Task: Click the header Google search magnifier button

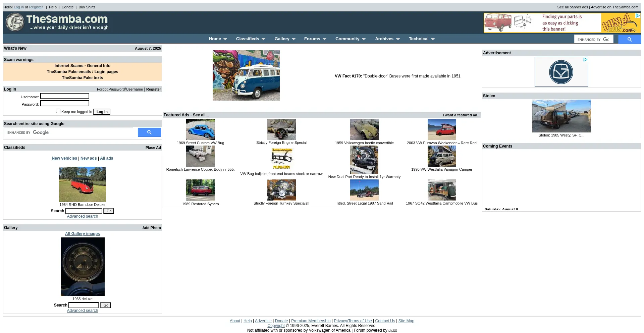Action: pyautogui.click(x=630, y=39)
